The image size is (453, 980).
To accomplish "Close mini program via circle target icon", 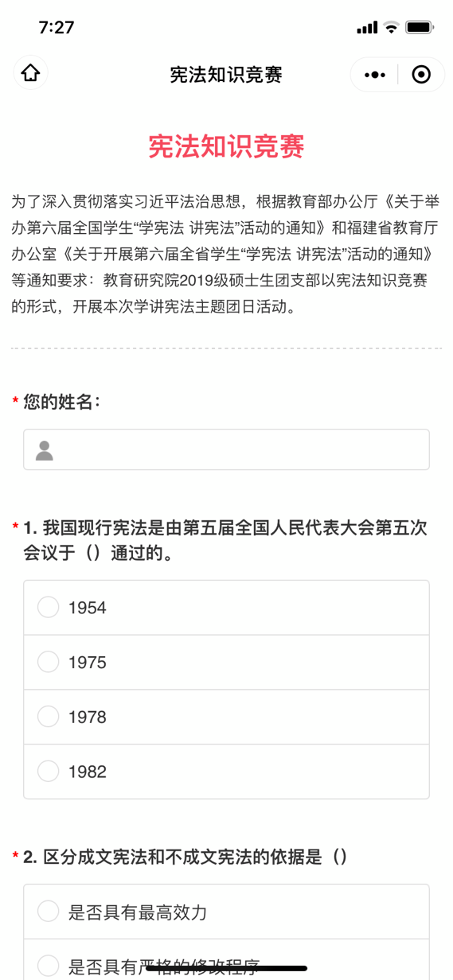I will click(421, 75).
